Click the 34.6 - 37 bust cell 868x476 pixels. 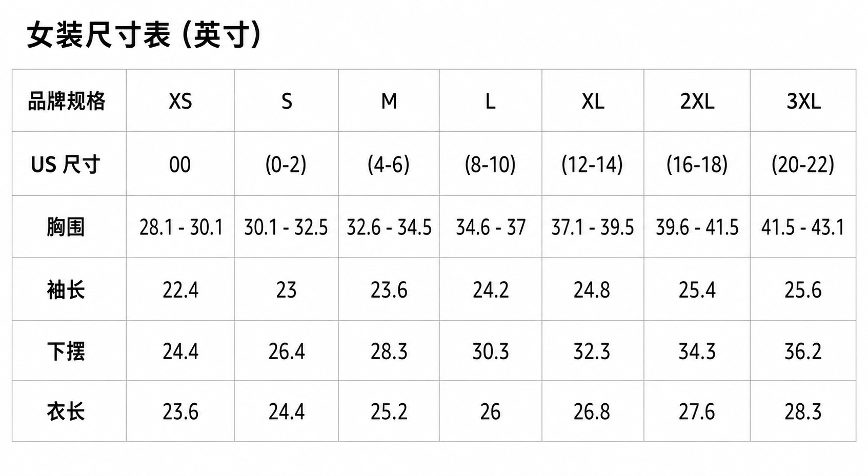pyautogui.click(x=491, y=227)
